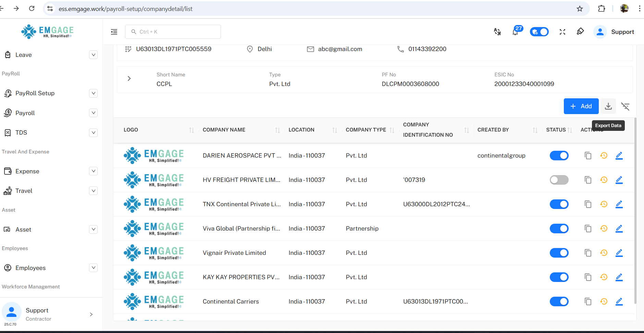This screenshot has width=644, height=333.
Task: Expand the CCPL company details row
Action: point(129,78)
